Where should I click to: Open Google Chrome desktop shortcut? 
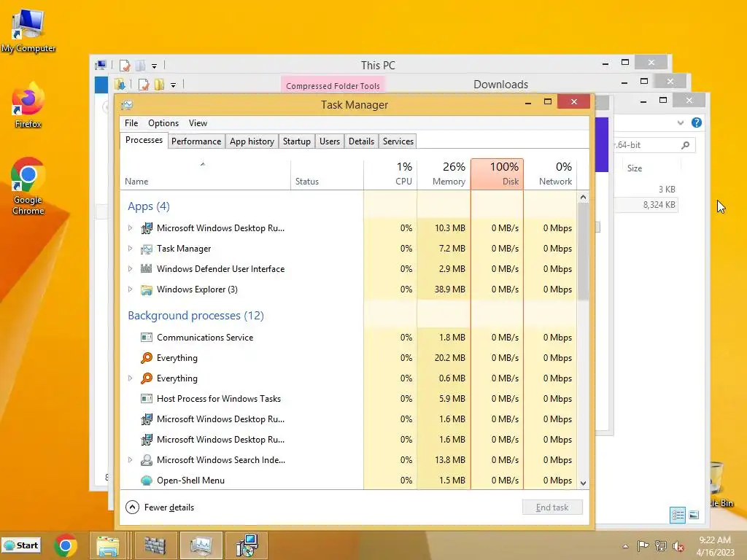click(x=28, y=186)
